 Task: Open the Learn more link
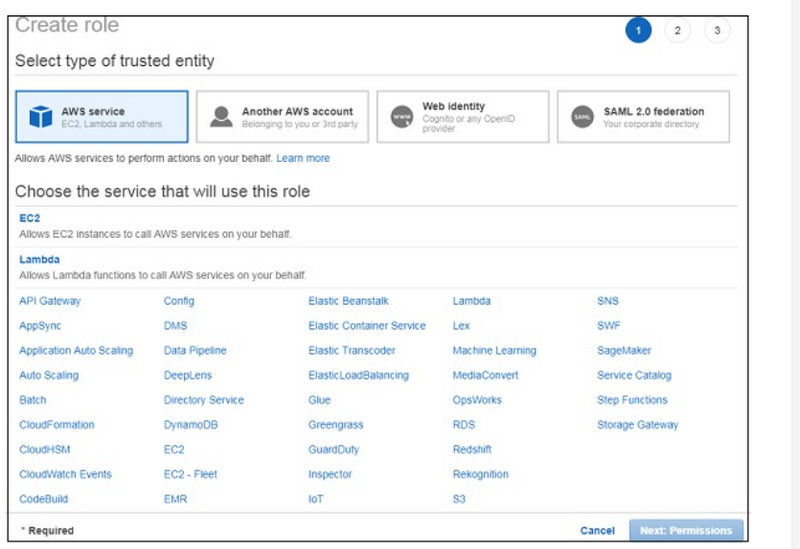303,158
